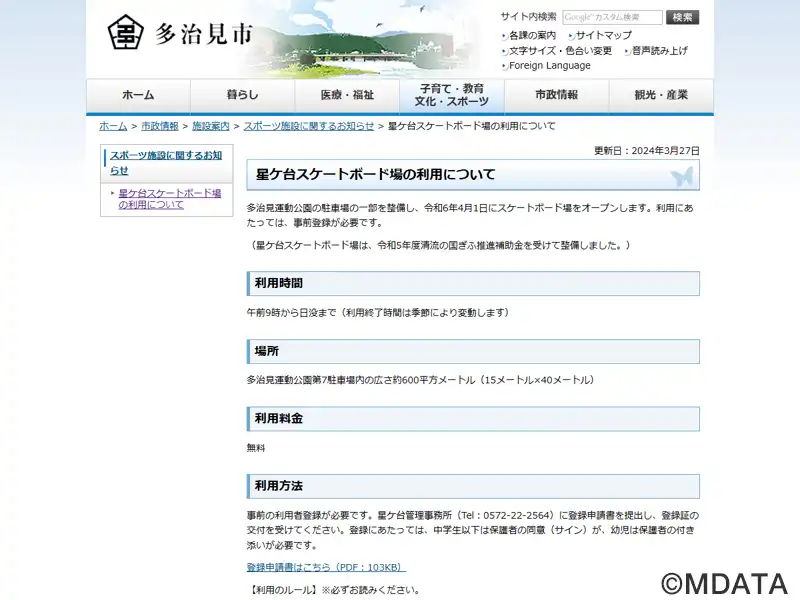Click the 更新日：2024年3月27日 text
This screenshot has width=800, height=600.
[646, 151]
